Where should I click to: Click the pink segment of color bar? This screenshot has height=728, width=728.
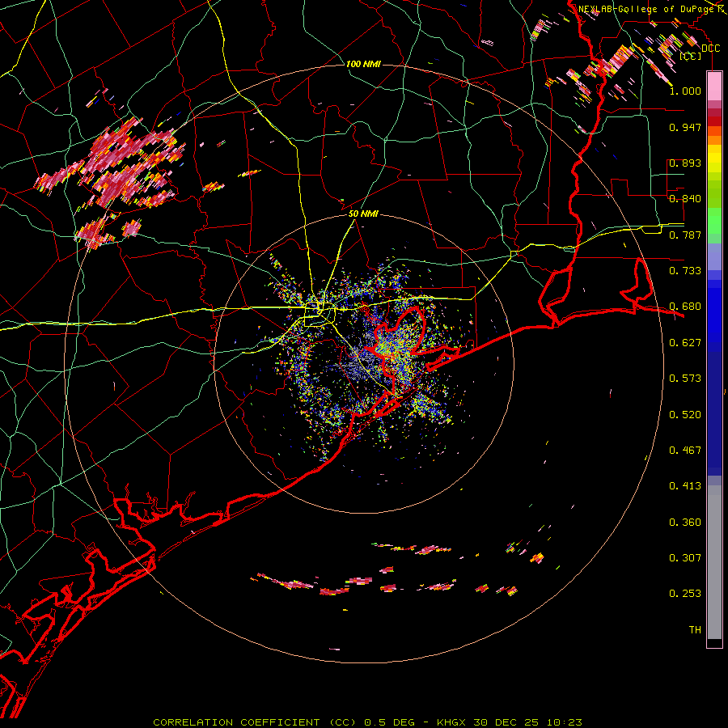coord(714,87)
